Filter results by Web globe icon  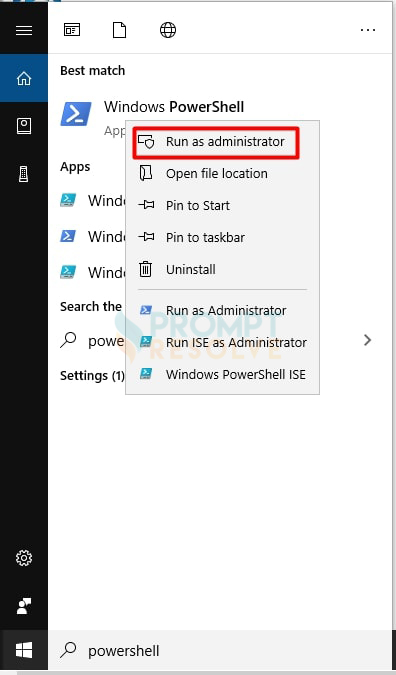tap(168, 30)
